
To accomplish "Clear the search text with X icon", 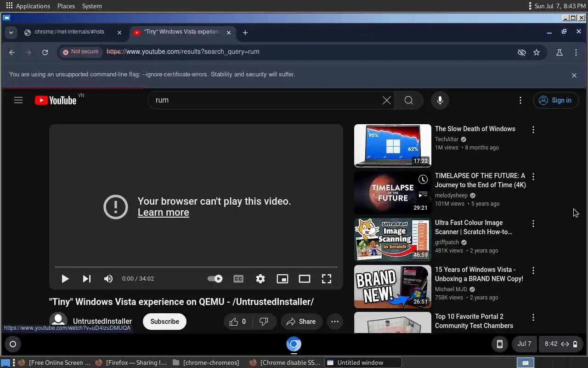I will click(387, 100).
